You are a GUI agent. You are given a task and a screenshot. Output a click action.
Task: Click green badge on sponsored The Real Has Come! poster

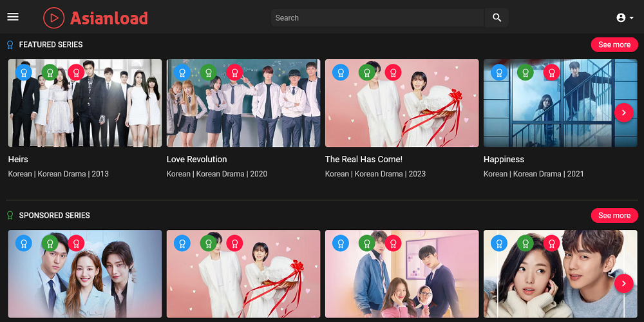tap(209, 243)
